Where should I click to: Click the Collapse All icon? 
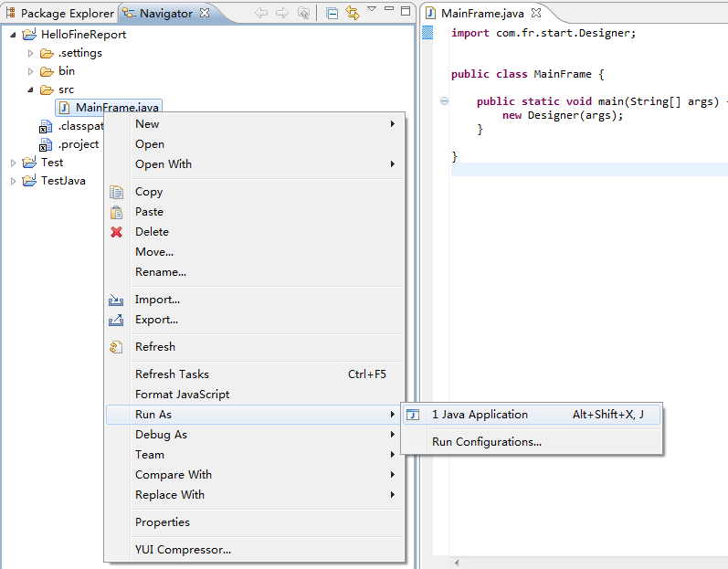click(x=332, y=14)
